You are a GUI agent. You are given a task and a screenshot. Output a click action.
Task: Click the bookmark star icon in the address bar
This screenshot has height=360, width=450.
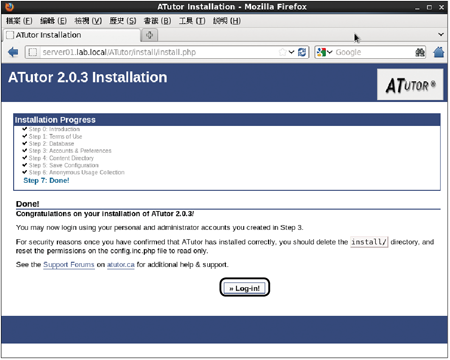(283, 52)
